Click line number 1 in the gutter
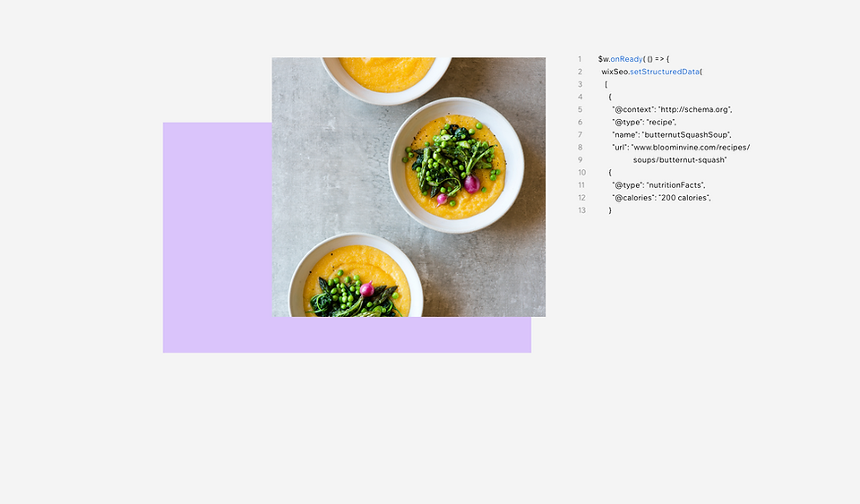 [x=580, y=59]
